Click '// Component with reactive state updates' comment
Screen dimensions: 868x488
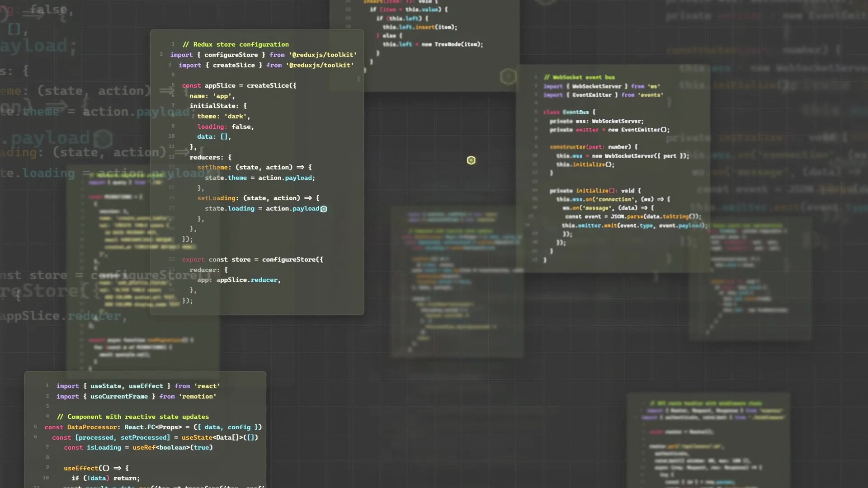(x=133, y=417)
